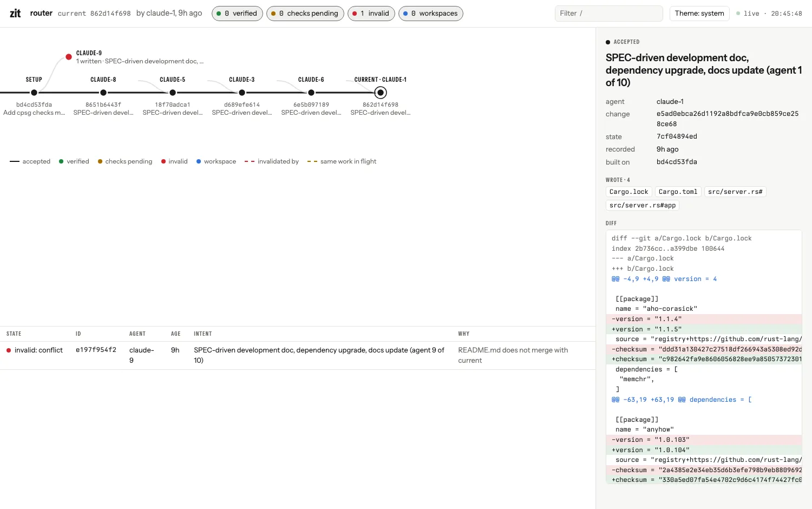Screen dimensions: 812x509
Task: Select the invalid: conflict table row state
Action: (x=35, y=350)
